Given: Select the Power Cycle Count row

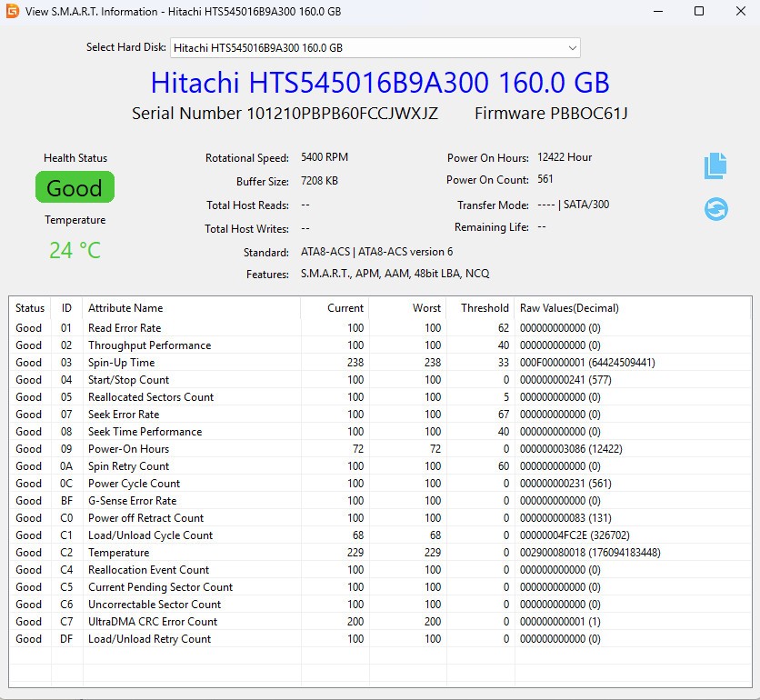Looking at the screenshot, I should pos(380,484).
